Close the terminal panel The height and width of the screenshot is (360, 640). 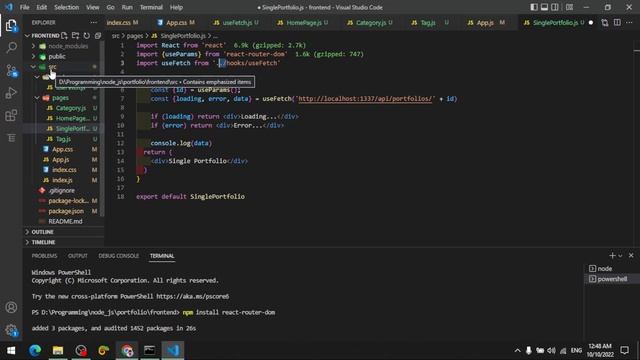(631, 256)
